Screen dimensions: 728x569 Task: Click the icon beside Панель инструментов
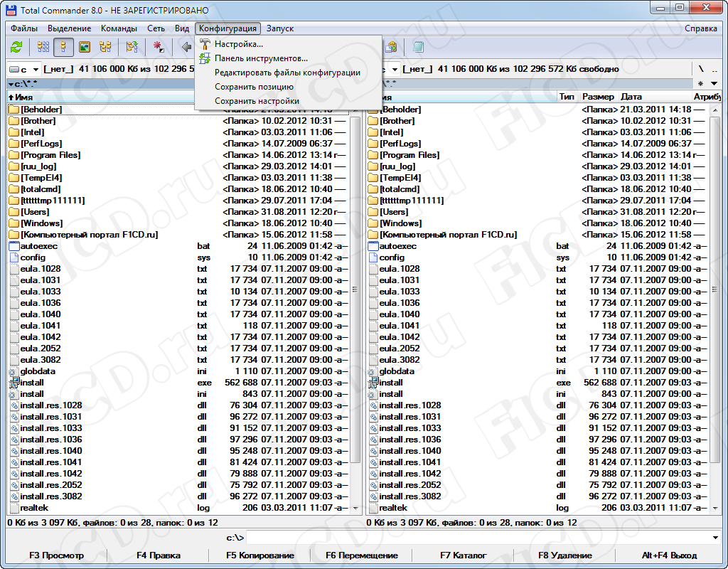click(205, 58)
